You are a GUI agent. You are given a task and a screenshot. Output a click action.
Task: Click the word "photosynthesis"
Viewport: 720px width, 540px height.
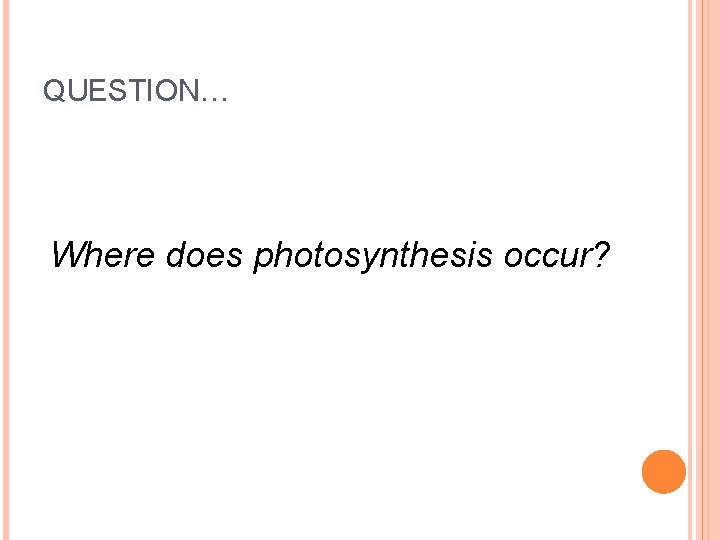pyautogui.click(x=374, y=257)
